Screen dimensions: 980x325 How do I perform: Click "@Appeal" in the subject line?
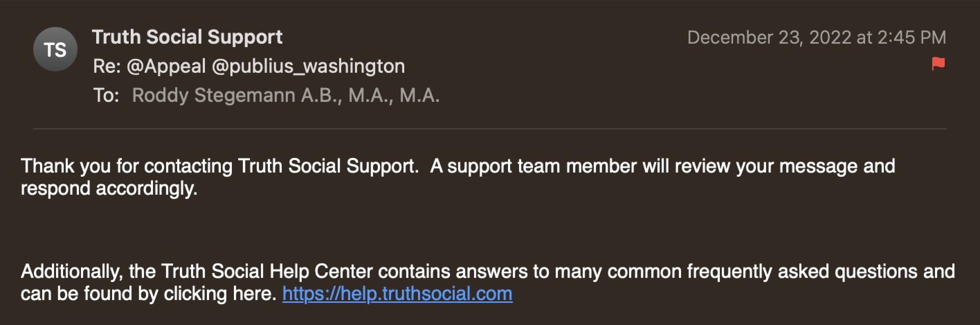(166, 66)
